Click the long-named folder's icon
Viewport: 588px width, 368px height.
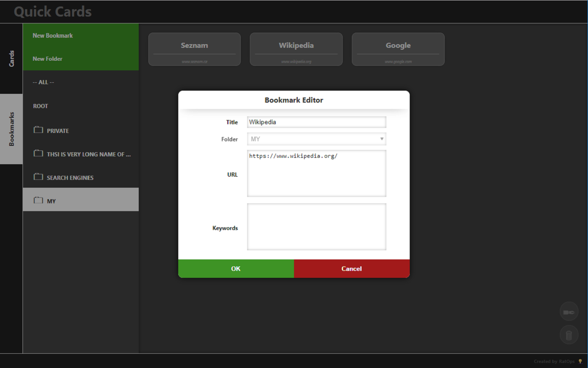[38, 154]
